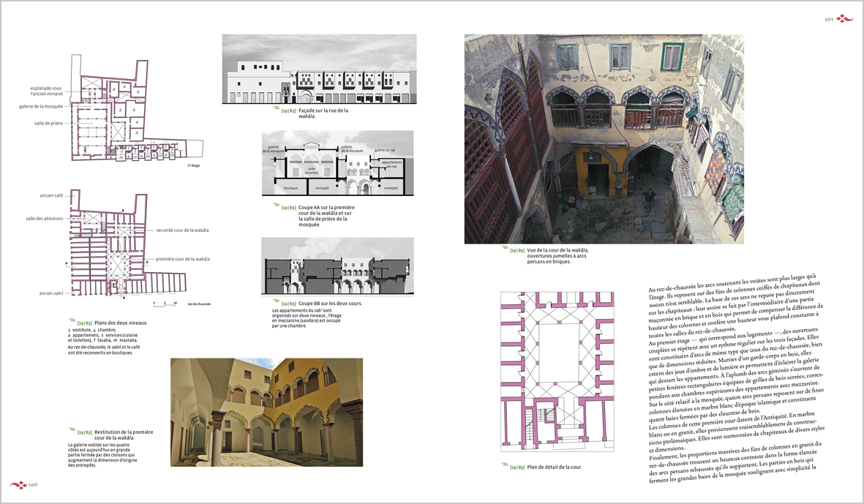Image resolution: width=864 pixels, height=504 pixels.
Task: Click the paragraph starting 'Finalement, les proportions massives'
Action: (736, 463)
